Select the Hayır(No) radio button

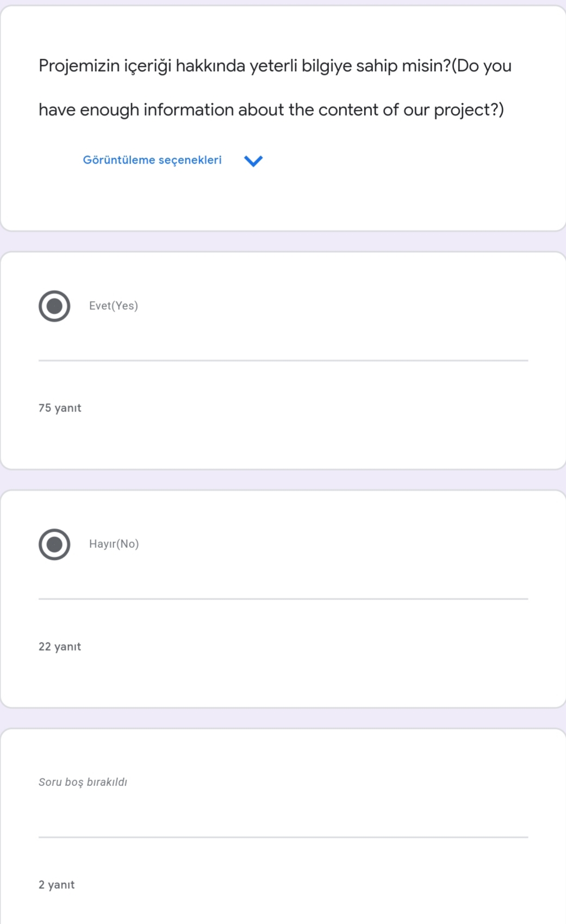[x=54, y=544]
